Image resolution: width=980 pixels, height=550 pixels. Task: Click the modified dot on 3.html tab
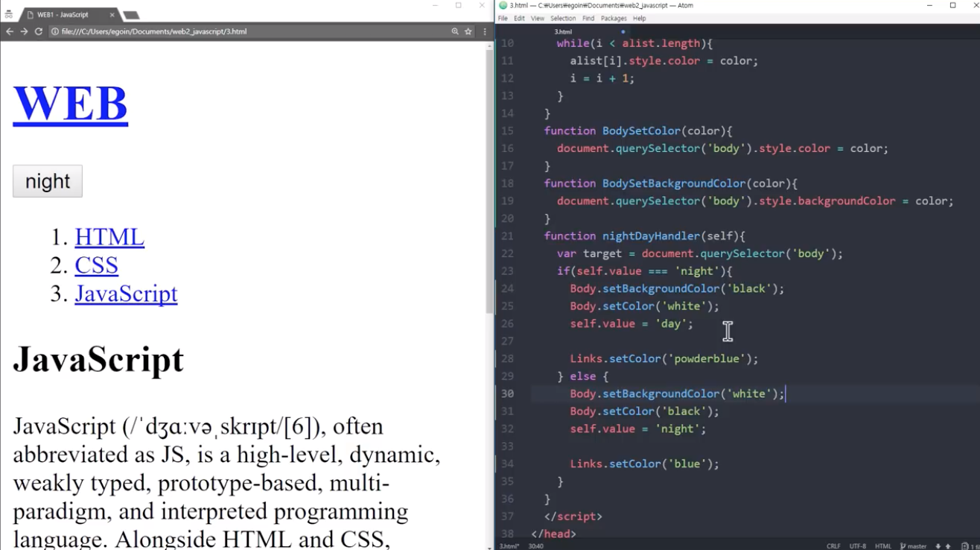pos(623,32)
